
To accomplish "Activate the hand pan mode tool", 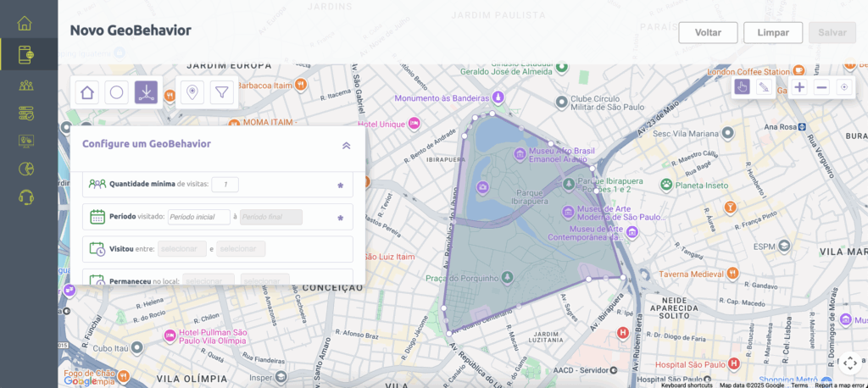I will (x=742, y=87).
